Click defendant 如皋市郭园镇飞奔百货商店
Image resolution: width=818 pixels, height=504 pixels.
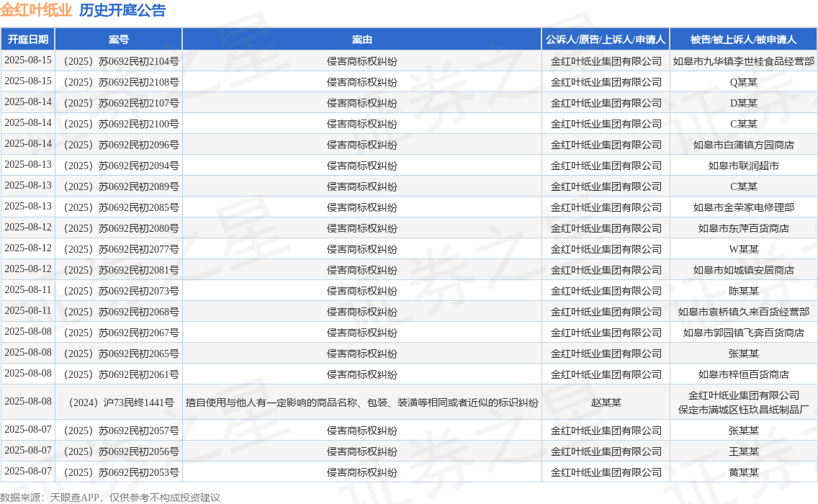(743, 333)
